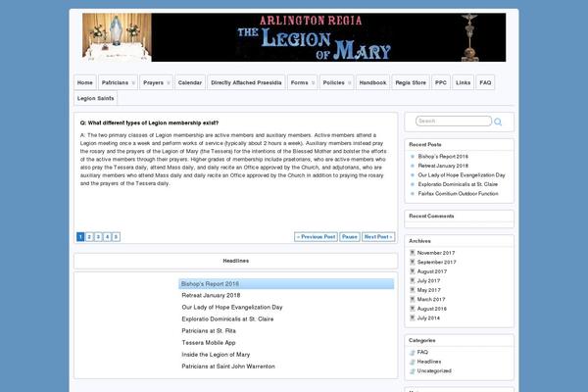Screen dimensions: 588x392
Task: Open Exploratio Dominicalis at St. Claire headline
Action: click(x=227, y=319)
